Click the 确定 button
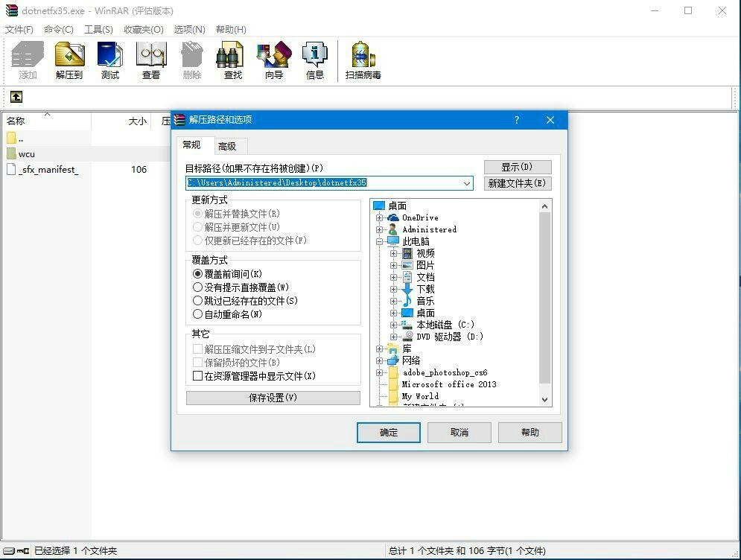 388,432
